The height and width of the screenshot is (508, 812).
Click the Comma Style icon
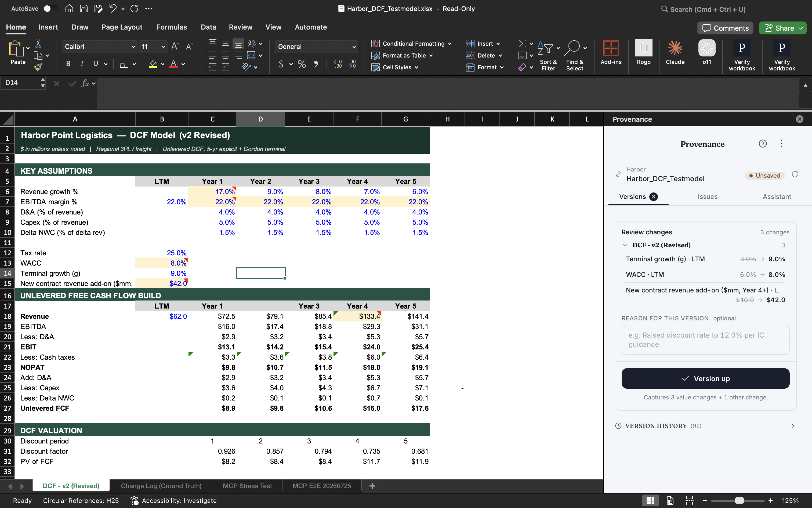coord(316,64)
